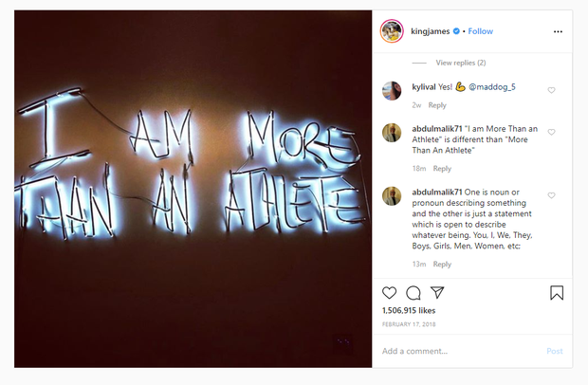Click the neon sign post image
The image size is (588, 385).
[x=193, y=188]
